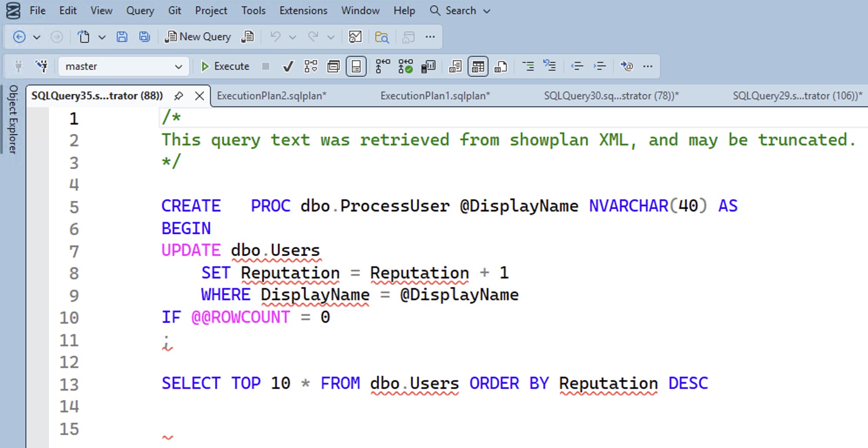Expand the Search dropdown in menu bar
This screenshot has width=868, height=448.
pos(487,11)
